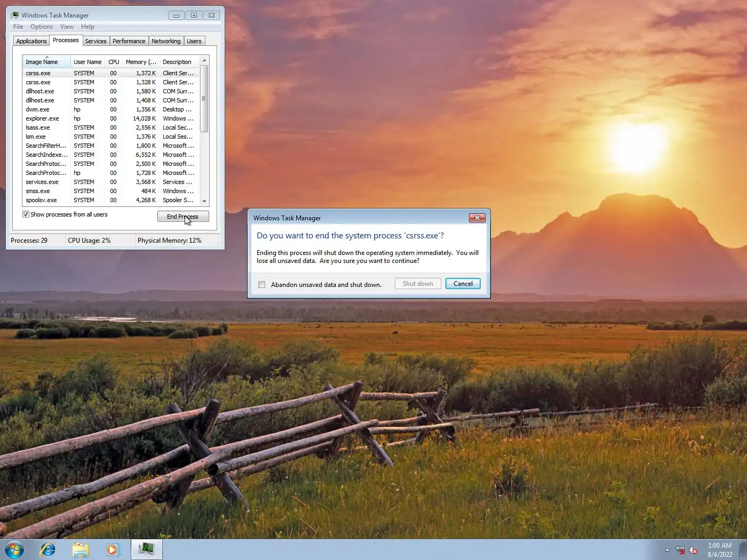Select the Task Manager taskbar button
747x560 pixels.
click(146, 549)
